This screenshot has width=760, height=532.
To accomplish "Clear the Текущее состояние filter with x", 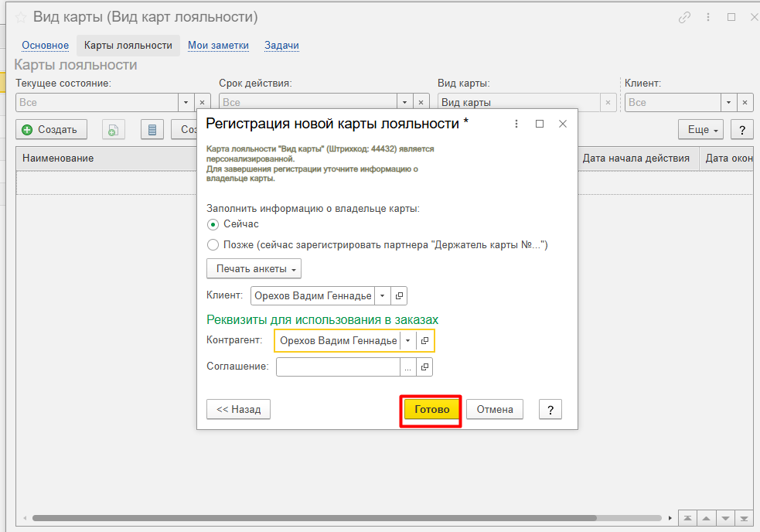I will pyautogui.click(x=202, y=102).
